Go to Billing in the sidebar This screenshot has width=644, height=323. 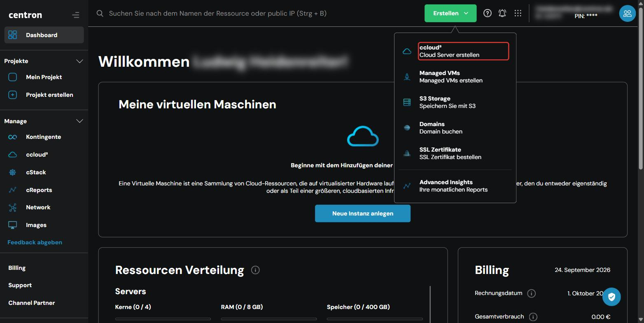tap(17, 268)
